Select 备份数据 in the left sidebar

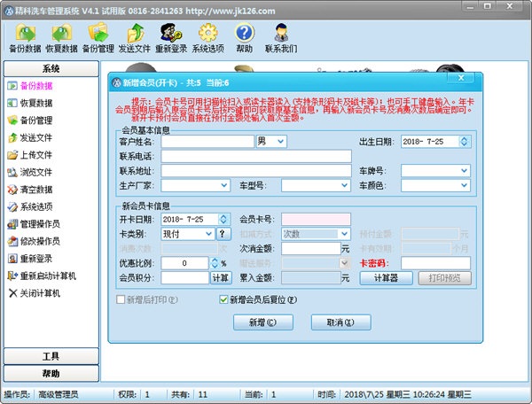point(30,86)
